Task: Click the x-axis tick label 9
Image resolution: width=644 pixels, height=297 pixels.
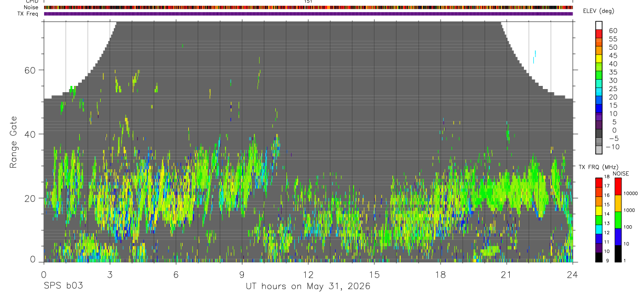Action: [x=242, y=274]
